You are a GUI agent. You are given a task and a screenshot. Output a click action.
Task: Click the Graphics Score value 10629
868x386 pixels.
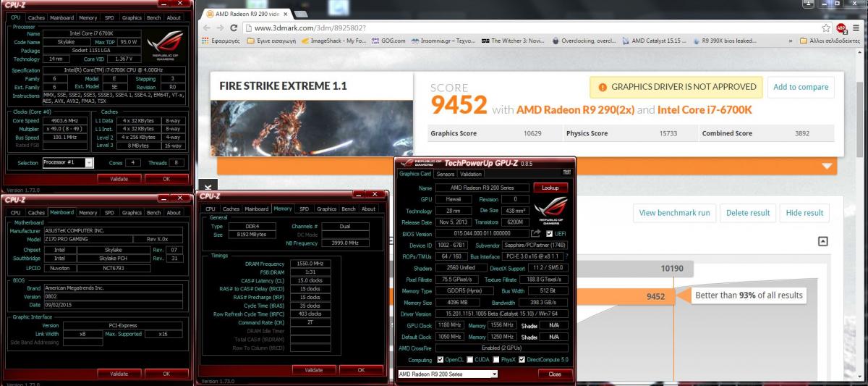(532, 133)
